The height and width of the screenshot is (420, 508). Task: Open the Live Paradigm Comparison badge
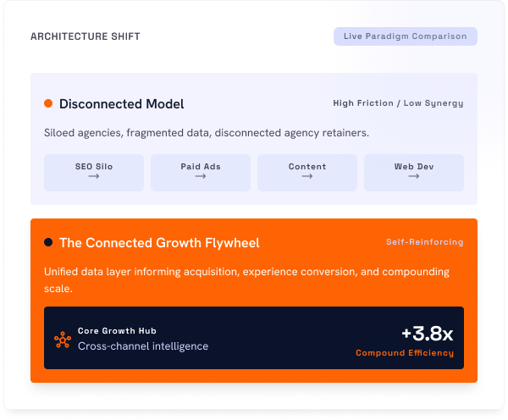[406, 36]
